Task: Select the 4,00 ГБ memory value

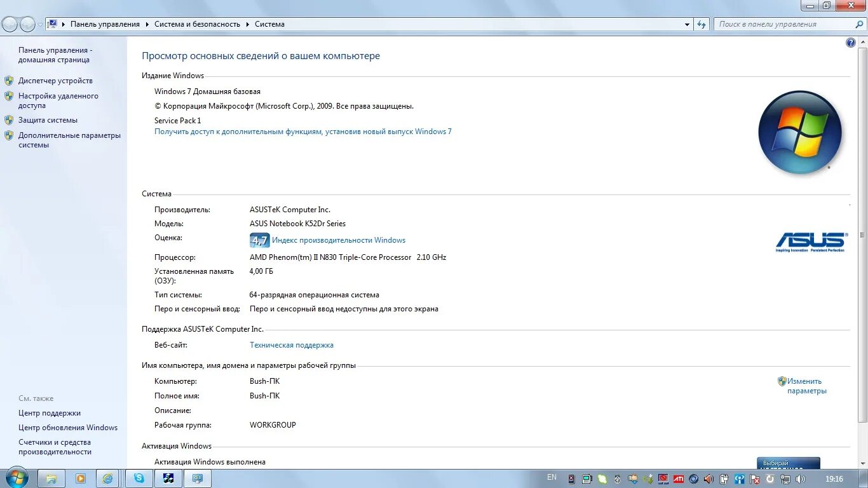Action: (x=261, y=271)
